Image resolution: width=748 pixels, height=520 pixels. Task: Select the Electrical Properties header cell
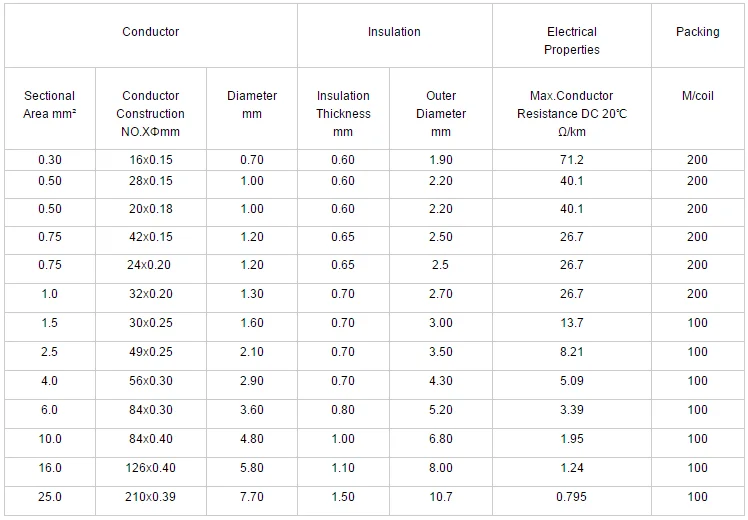coord(571,41)
